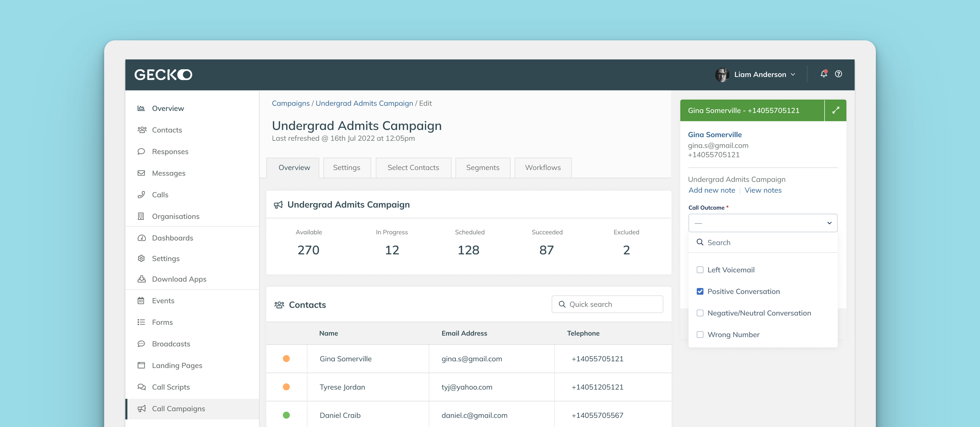Click Liam Anderson's avatar photo

pyautogui.click(x=722, y=74)
